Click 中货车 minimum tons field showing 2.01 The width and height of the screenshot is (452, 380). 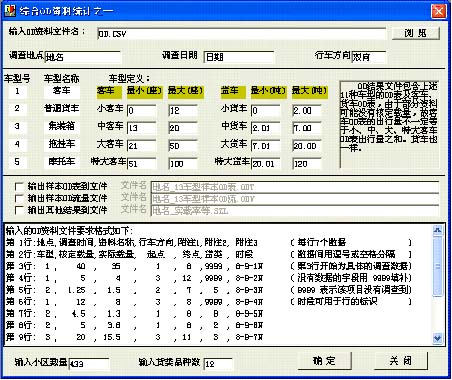pyautogui.click(x=265, y=128)
